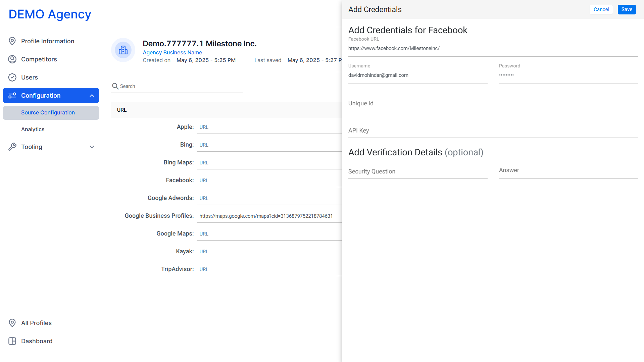644x362 pixels.
Task: Expand the Tooling menu chevron
Action: (92, 147)
